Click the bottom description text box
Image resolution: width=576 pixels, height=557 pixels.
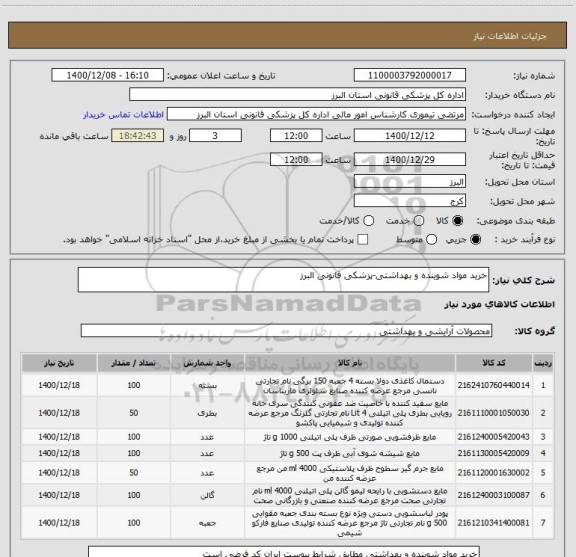pyautogui.click(x=284, y=551)
